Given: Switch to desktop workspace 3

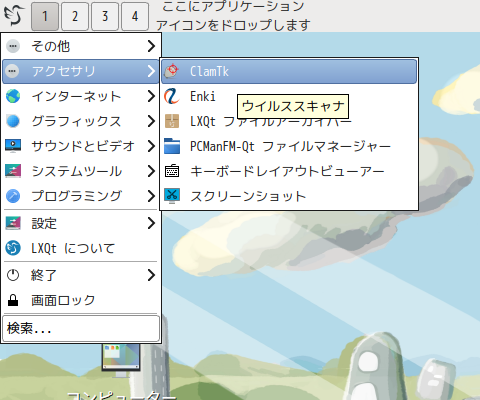Looking at the screenshot, I should [105, 16].
